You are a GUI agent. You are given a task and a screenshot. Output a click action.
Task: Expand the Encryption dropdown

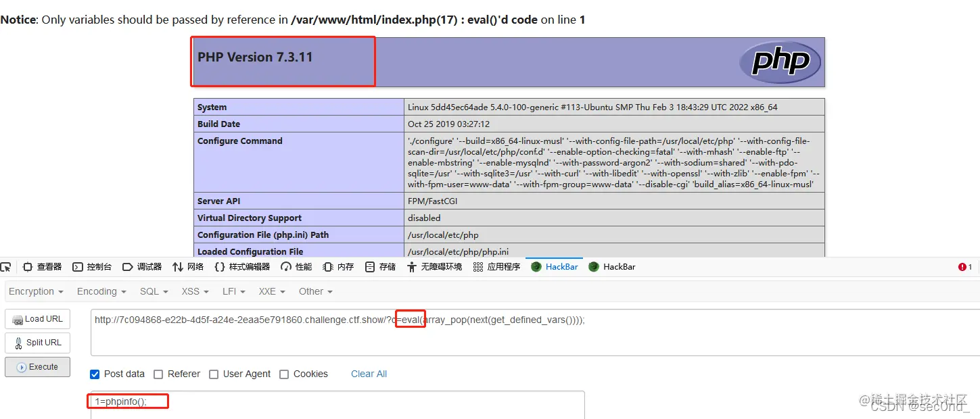click(36, 291)
